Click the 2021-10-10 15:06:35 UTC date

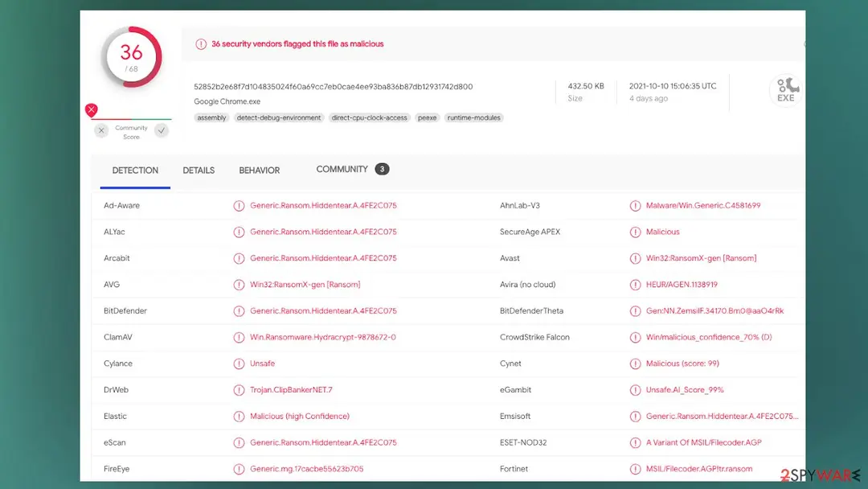[673, 86]
